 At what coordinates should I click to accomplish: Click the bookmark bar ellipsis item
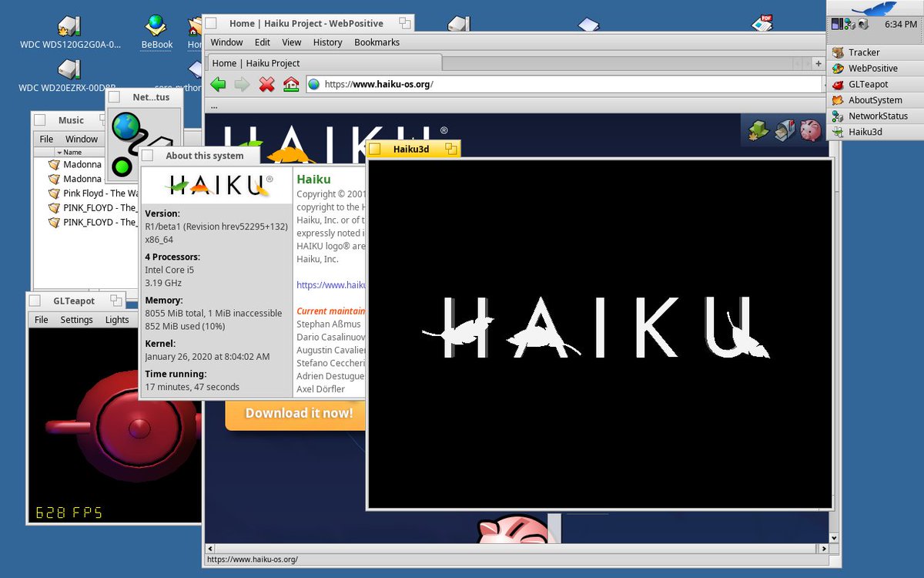point(214,106)
